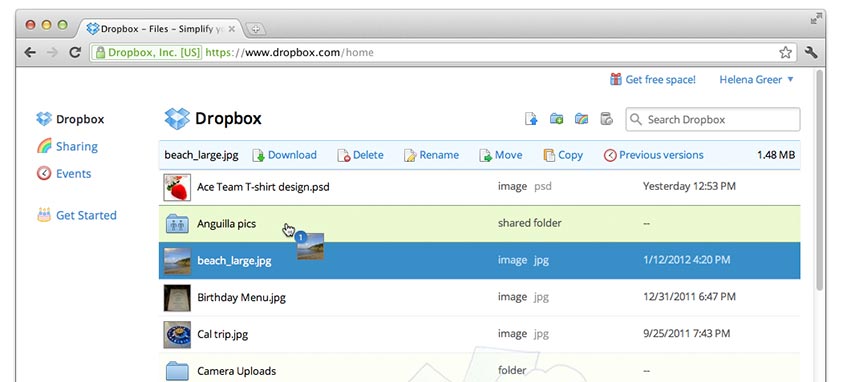The width and height of the screenshot is (843, 382).
Task: Click the Ace Team T-shirt design.psd file name
Action: pos(263,187)
